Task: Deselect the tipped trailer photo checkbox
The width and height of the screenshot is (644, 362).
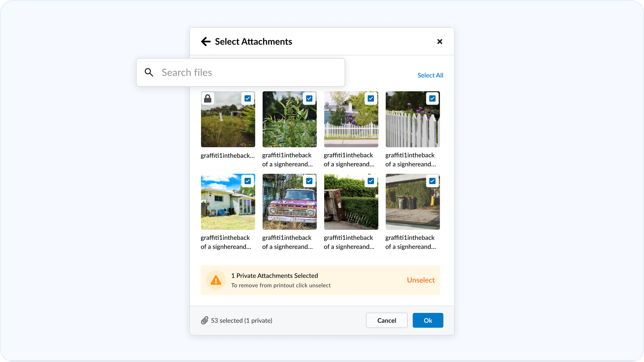Action: 371,181
